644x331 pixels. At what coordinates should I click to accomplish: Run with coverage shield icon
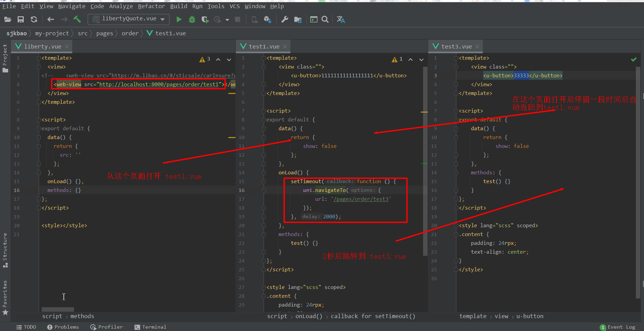(205, 19)
